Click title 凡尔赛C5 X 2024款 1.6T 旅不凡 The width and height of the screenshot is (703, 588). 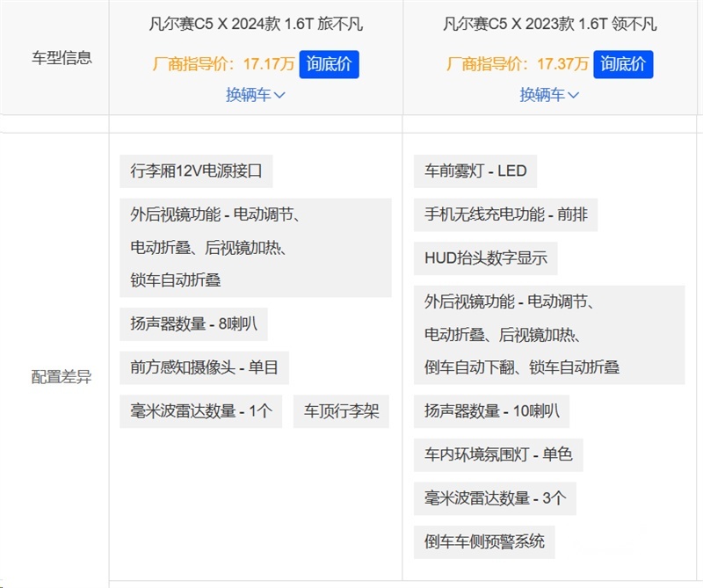[x=256, y=24]
